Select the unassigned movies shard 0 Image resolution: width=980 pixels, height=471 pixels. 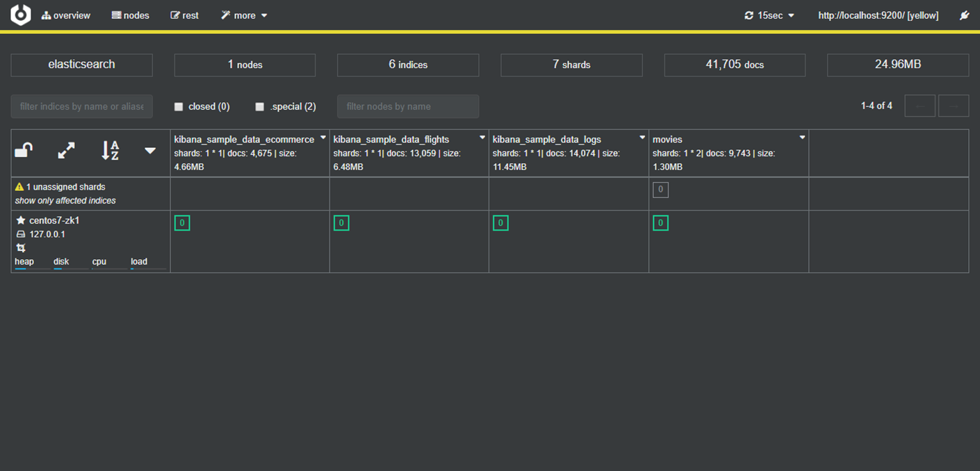coord(660,190)
